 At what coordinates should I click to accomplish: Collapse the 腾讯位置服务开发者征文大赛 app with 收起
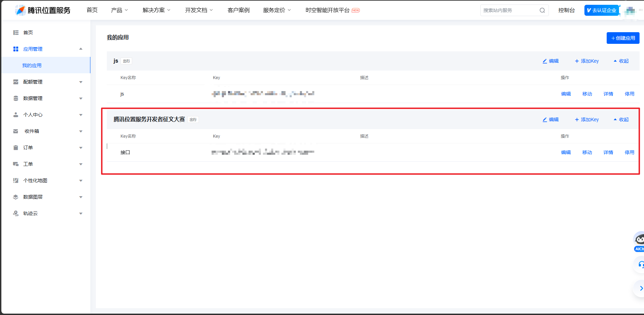(x=621, y=119)
